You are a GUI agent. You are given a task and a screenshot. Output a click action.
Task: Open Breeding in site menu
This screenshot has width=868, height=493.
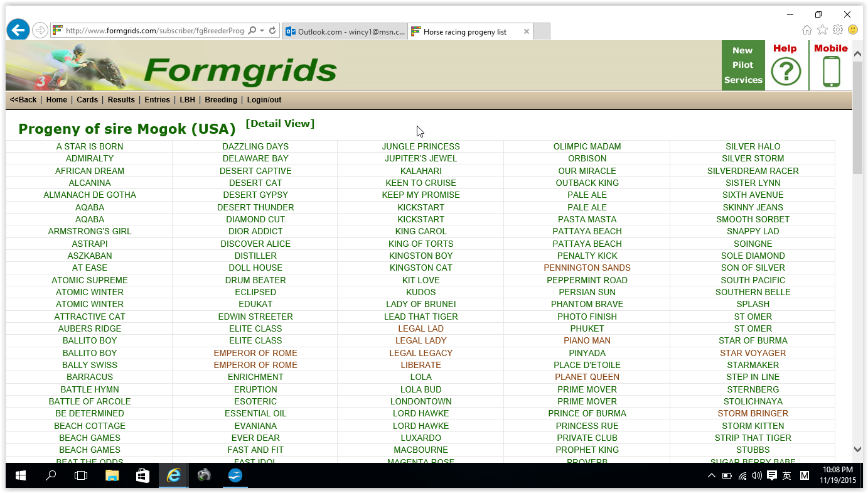pos(221,100)
